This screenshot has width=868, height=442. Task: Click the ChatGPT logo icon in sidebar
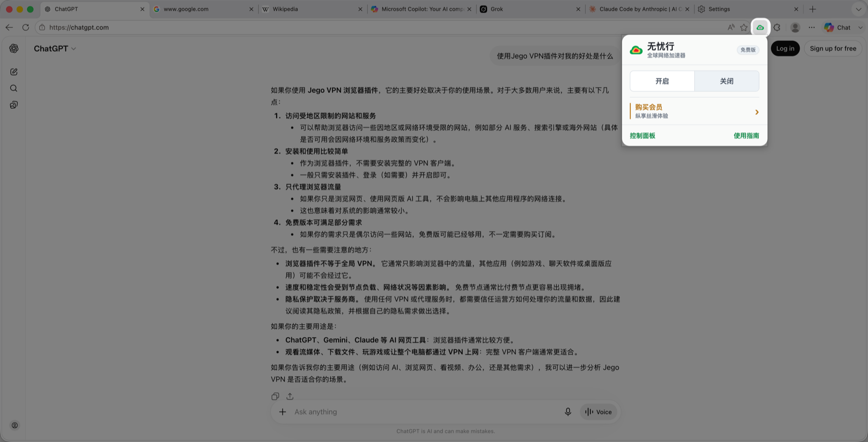14,48
